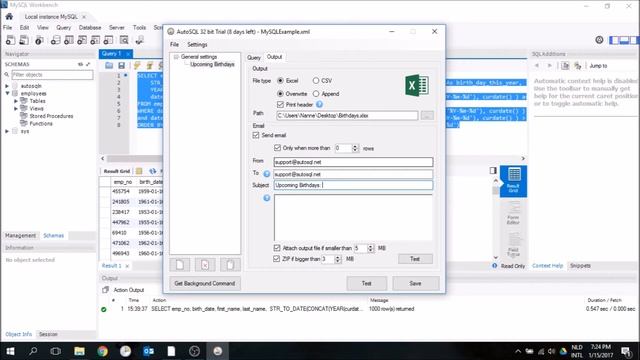The width and height of the screenshot is (640, 360).
Task: Click the Windows Start button
Action: [x=10, y=351]
